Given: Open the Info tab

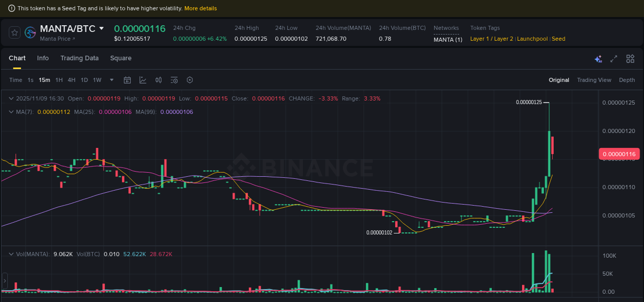Looking at the screenshot, I should click(x=43, y=58).
